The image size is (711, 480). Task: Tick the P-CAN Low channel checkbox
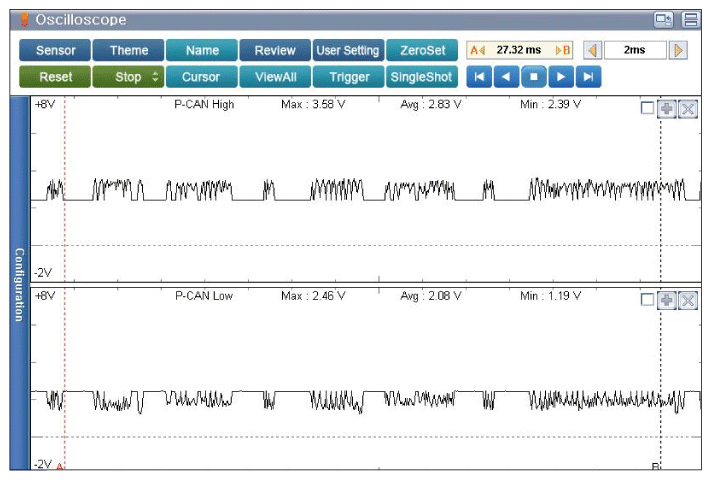pos(648,300)
